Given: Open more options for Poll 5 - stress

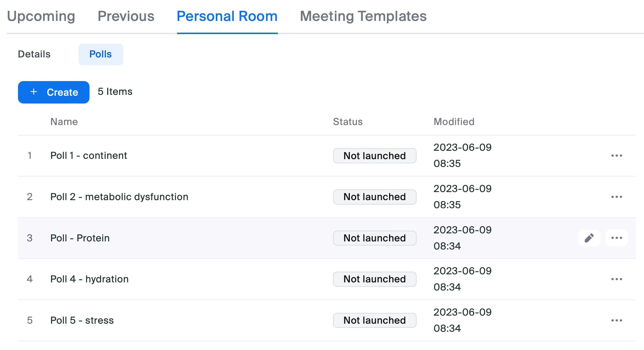Looking at the screenshot, I should [x=616, y=320].
